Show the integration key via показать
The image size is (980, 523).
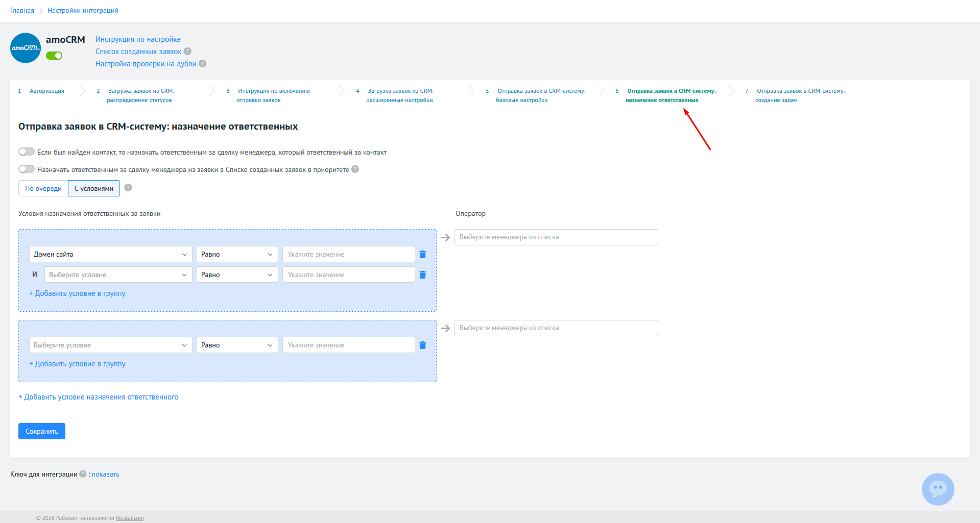coord(106,475)
